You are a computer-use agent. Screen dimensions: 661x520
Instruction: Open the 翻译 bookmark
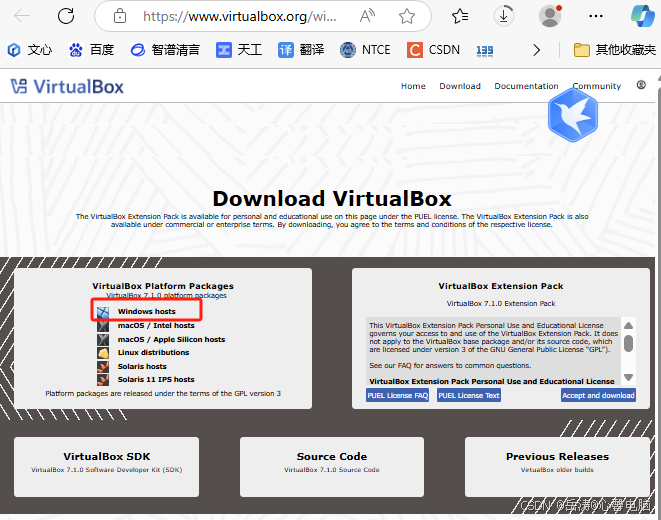tap(301, 50)
